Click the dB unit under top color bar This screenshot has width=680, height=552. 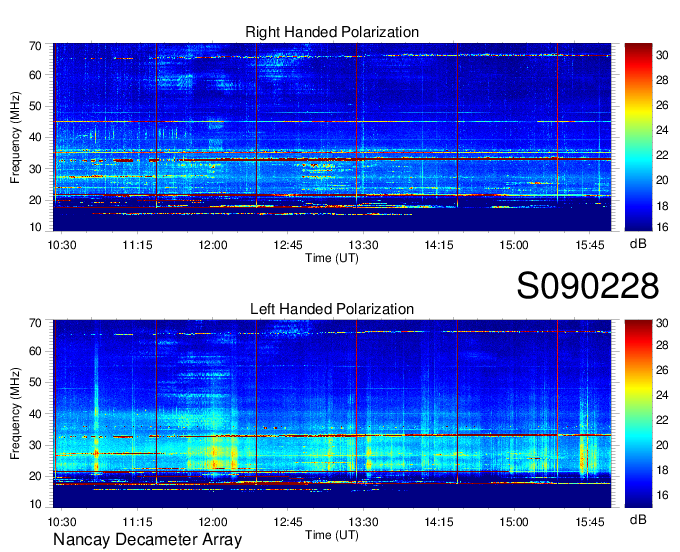[638, 244]
